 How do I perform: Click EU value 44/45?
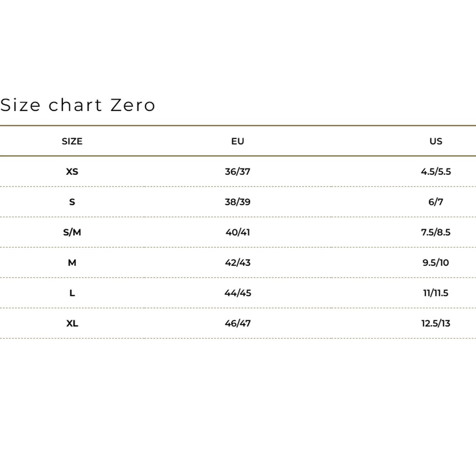[238, 293]
